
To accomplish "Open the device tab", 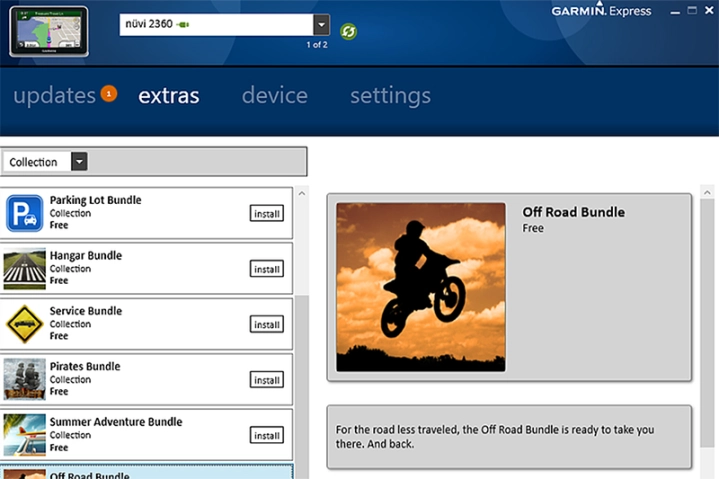I will pyautogui.click(x=275, y=95).
